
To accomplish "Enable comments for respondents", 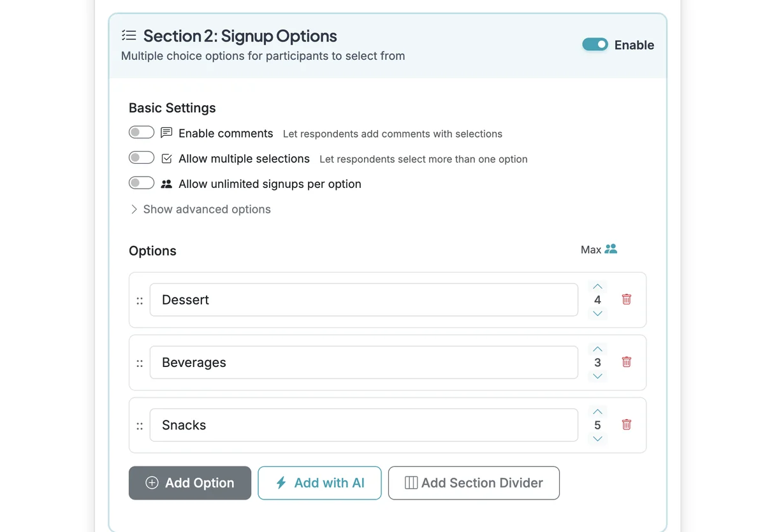I will [141, 132].
